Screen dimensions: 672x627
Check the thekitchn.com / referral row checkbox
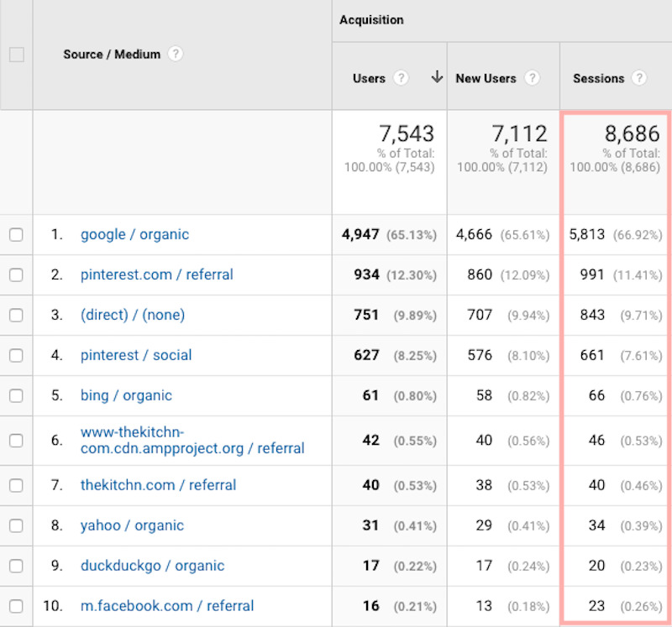pos(16,485)
